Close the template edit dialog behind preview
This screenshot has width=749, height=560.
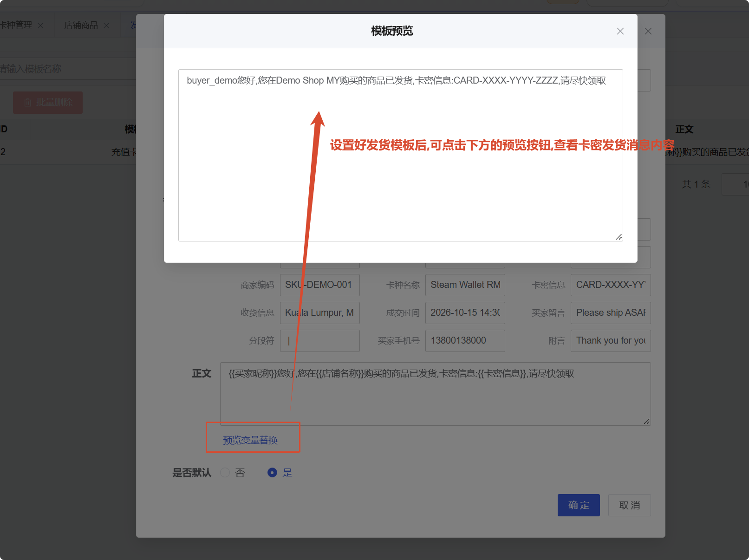pyautogui.click(x=648, y=31)
